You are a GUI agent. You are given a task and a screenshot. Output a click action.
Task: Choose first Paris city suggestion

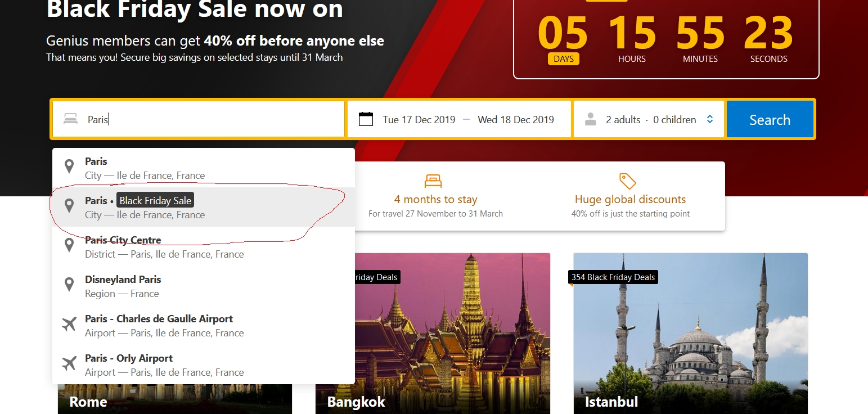204,168
